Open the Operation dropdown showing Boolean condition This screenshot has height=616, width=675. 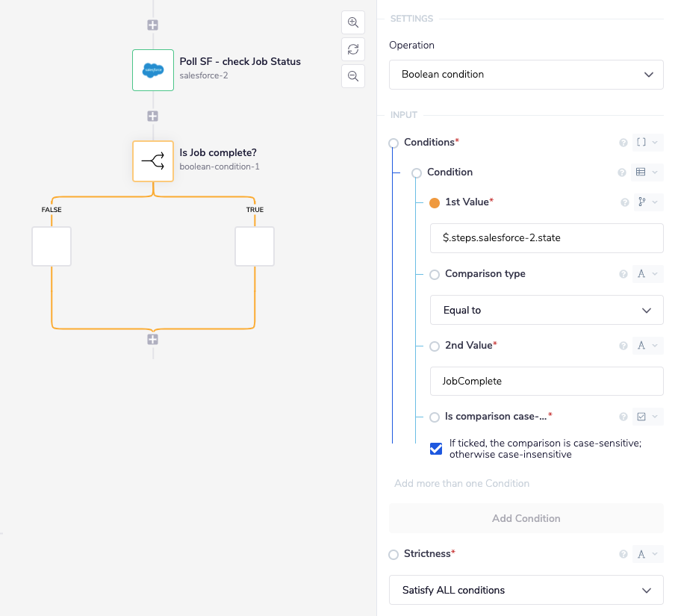526,75
